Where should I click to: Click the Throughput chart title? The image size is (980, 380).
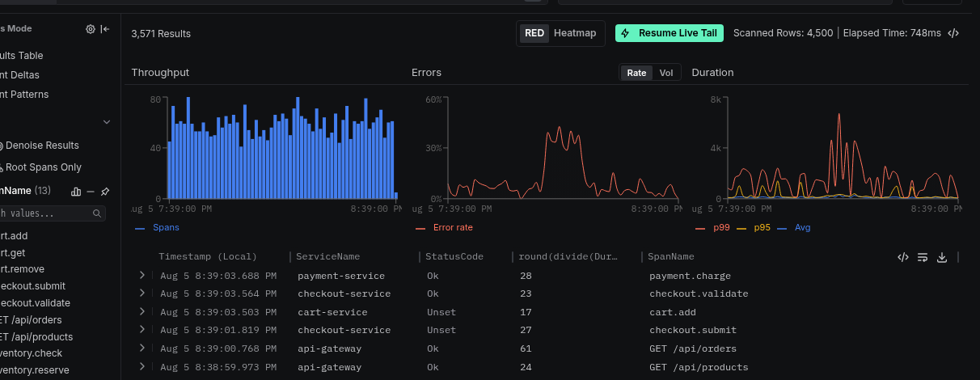(x=160, y=73)
